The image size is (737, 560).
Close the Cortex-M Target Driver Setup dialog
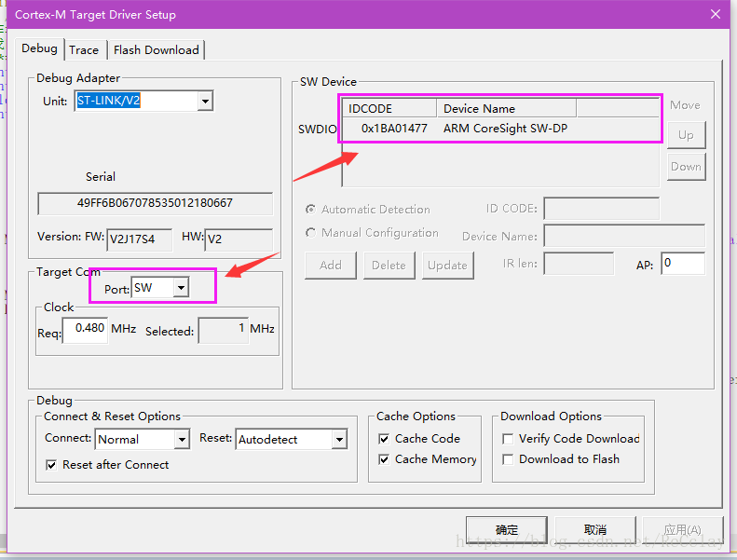click(716, 14)
